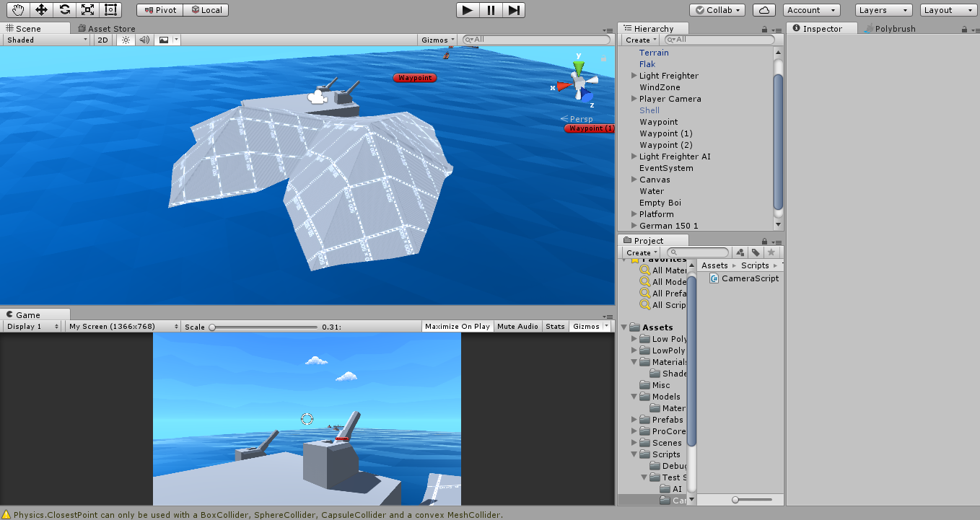Collapse the Assets folder
Viewport: 980px width, 520px height.
pyautogui.click(x=624, y=327)
